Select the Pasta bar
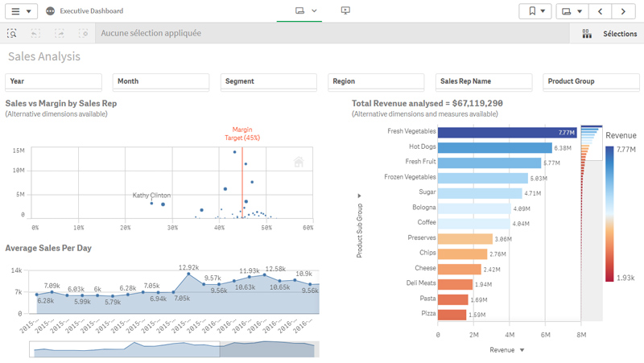 click(x=452, y=299)
